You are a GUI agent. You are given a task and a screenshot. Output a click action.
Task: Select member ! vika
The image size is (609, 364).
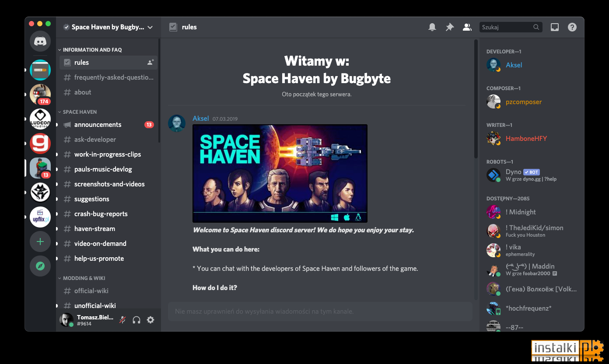[x=532, y=250]
